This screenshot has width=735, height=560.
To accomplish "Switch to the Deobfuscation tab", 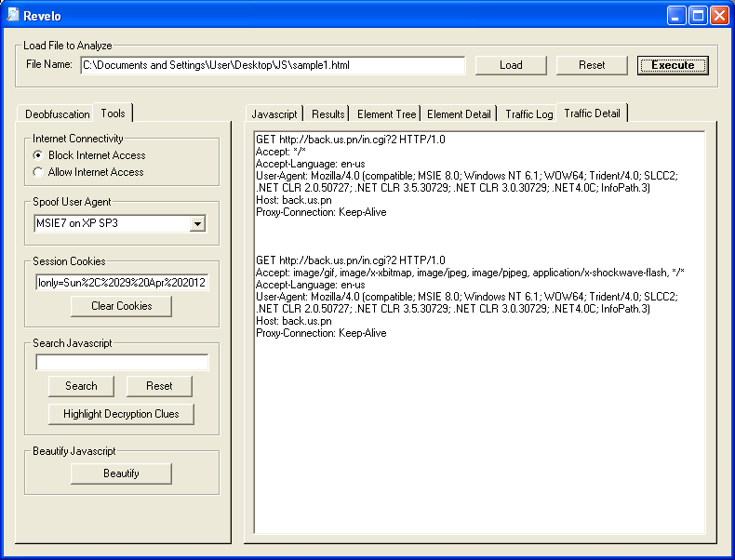I will pyautogui.click(x=57, y=114).
